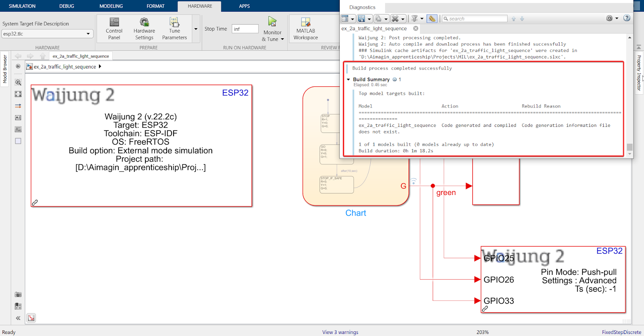644x336 pixels.
Task: Click FixedStepDiscrete solver link
Action: tap(621, 332)
